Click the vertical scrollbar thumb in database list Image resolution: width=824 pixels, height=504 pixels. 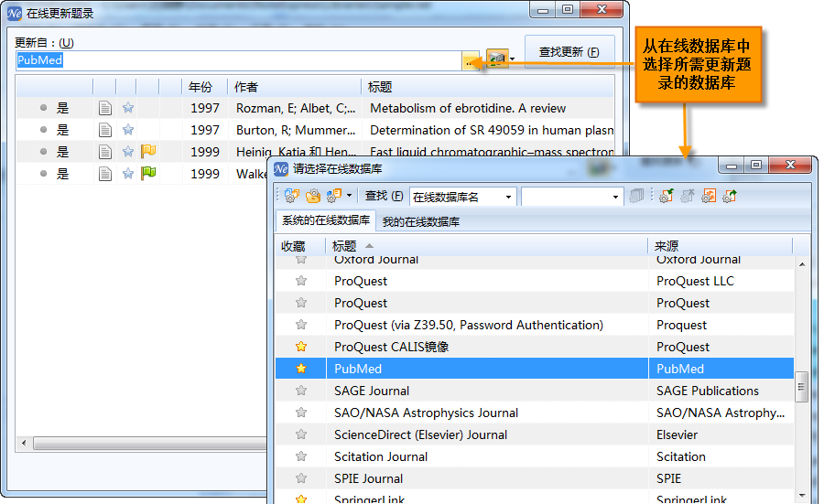coord(801,386)
